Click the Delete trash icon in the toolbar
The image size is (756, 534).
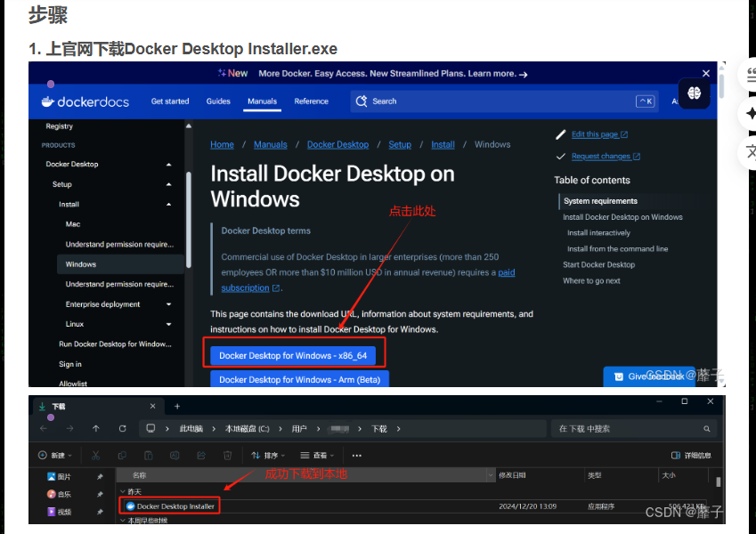227,456
